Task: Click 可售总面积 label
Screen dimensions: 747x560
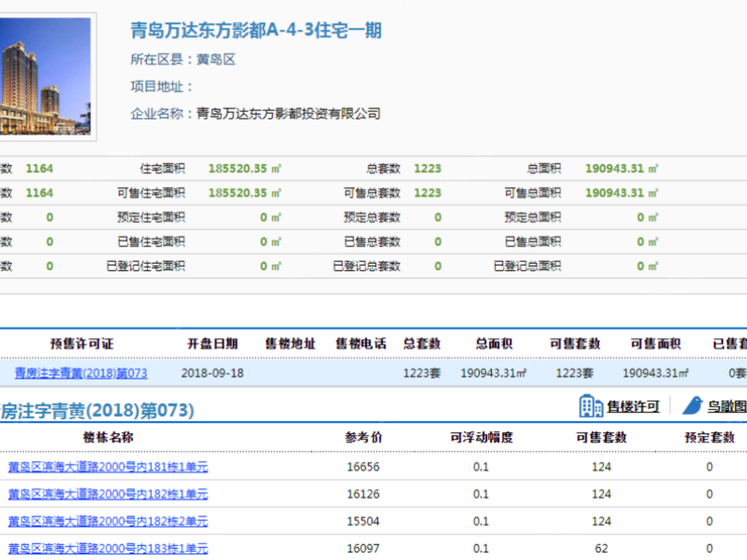Action: coord(532,193)
